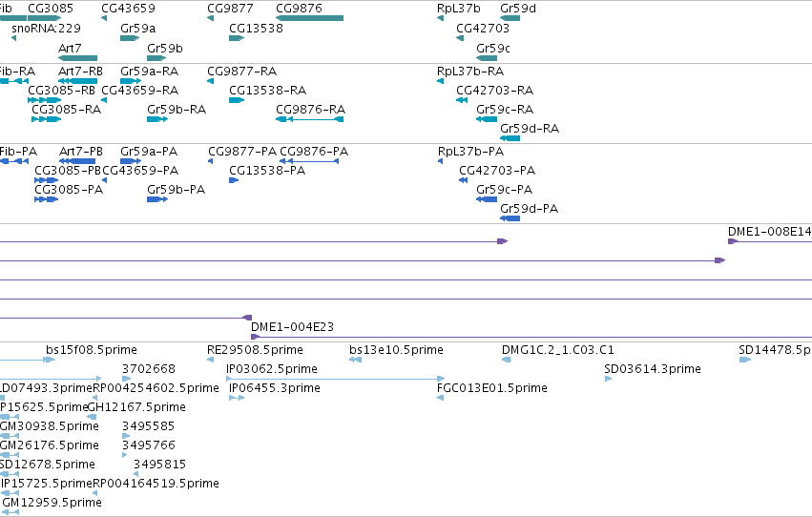Select the CG42703-PA protein feature
This screenshot has height=517, width=812.
click(x=464, y=180)
